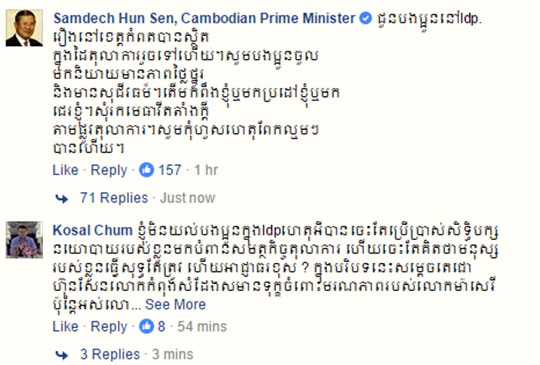The width and height of the screenshot is (540, 365).
Task: Click the verified badge next to Hun Sen's name
Action: 365,18
